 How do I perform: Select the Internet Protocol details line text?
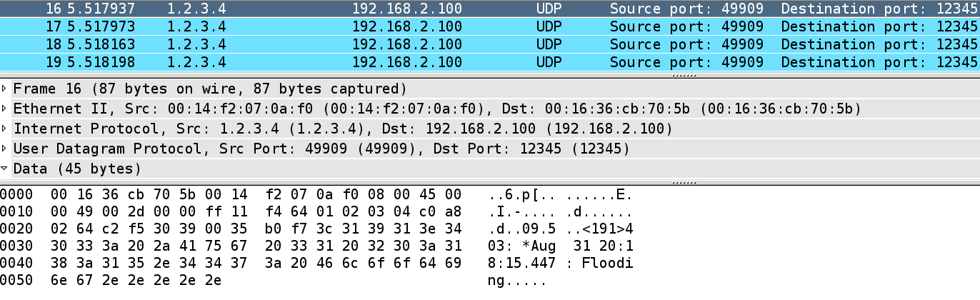tap(343, 129)
